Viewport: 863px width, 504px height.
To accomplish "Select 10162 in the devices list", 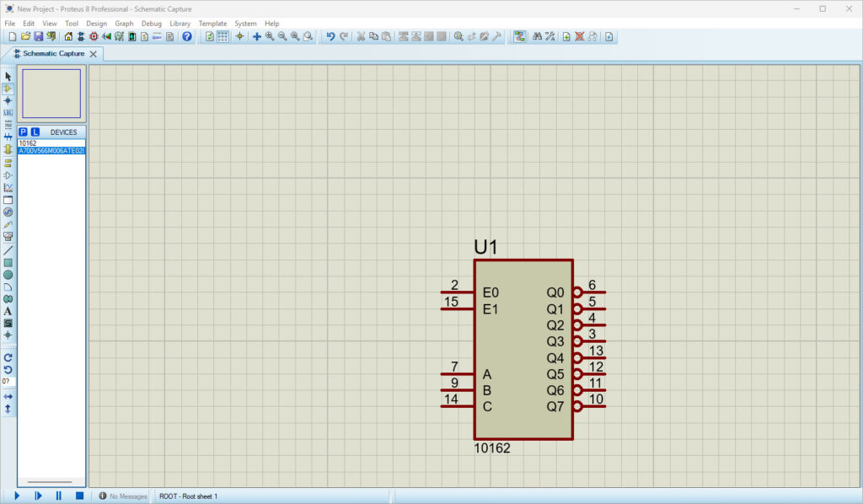I will coord(51,143).
